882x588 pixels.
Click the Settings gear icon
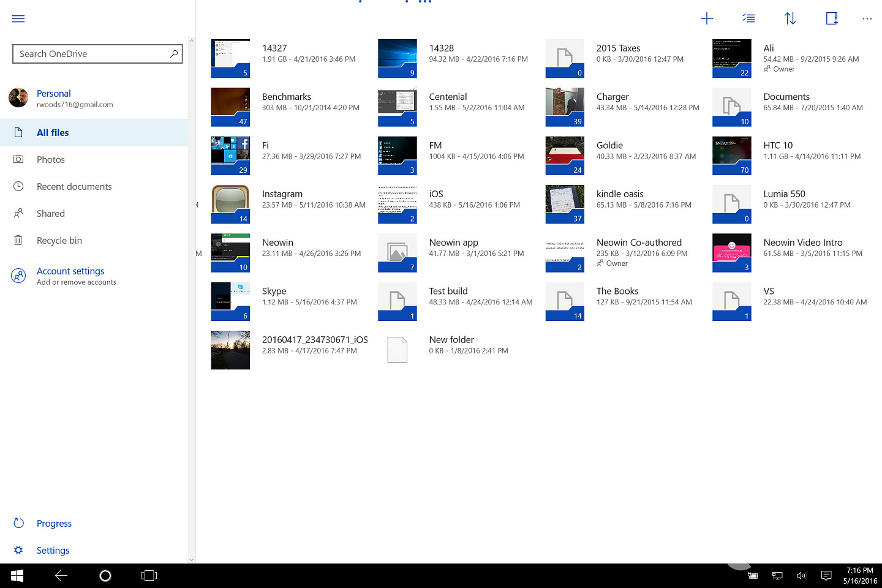click(x=18, y=550)
